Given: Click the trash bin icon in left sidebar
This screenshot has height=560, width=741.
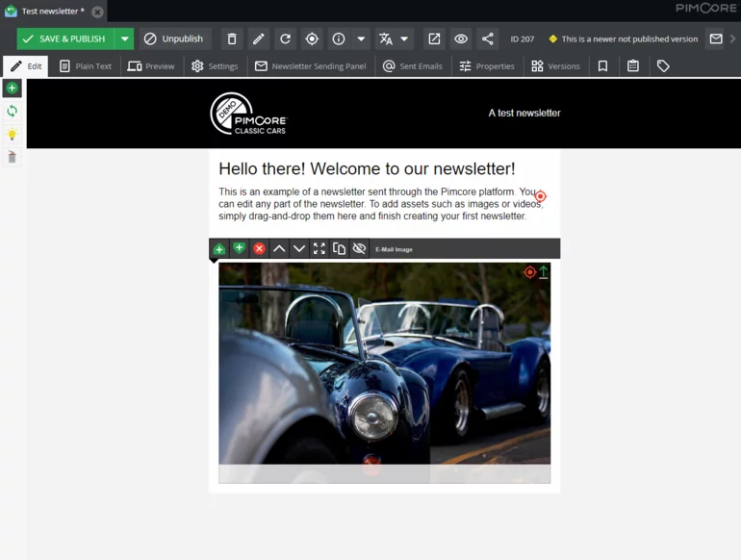Looking at the screenshot, I should click(13, 157).
